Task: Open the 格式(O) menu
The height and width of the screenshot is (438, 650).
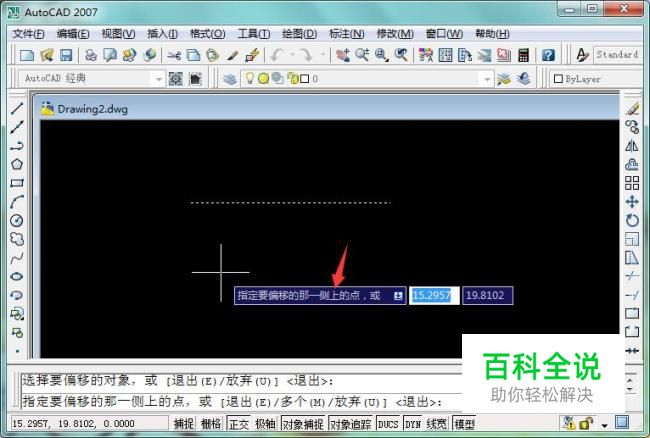Action: (207, 34)
